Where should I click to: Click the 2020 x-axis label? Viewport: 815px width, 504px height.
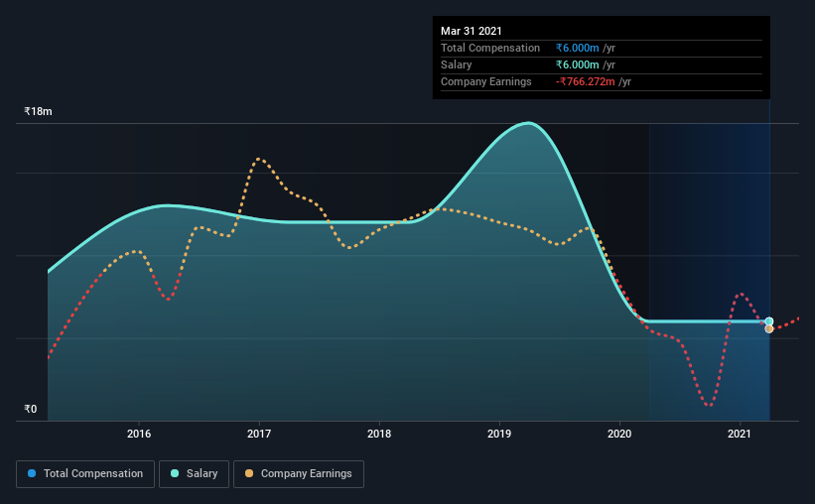click(619, 434)
